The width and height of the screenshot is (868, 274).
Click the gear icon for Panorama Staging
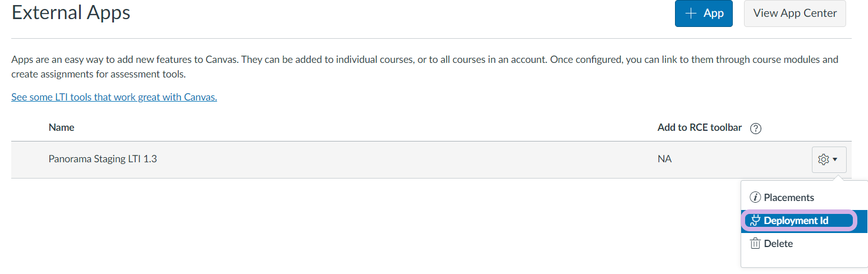tap(823, 159)
